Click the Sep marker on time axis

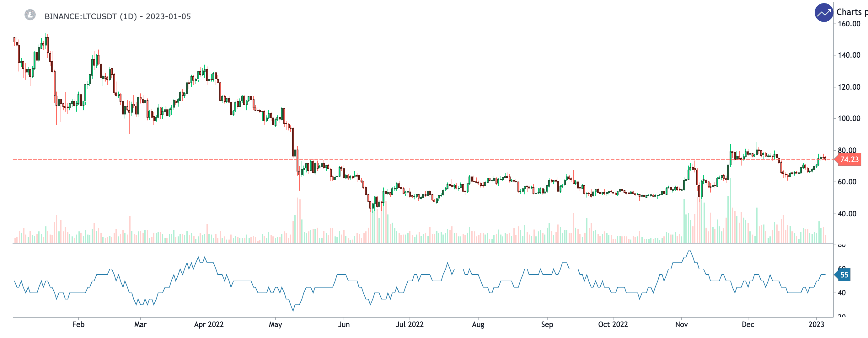(547, 324)
